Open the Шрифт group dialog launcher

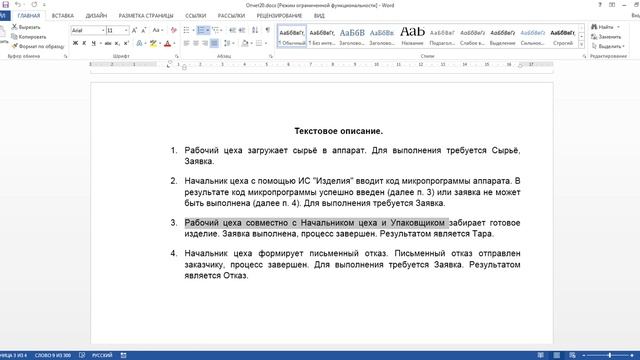click(177, 56)
